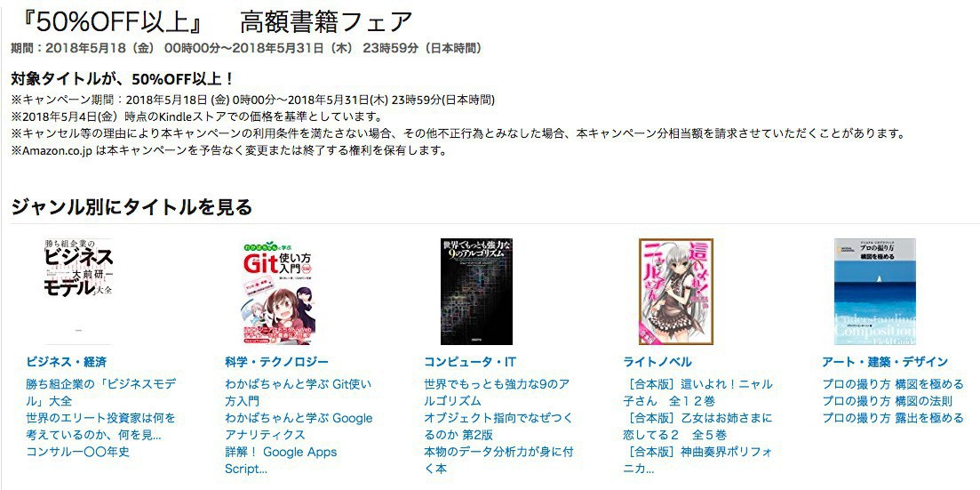980x490 pixels.
Task: Open the コンピュータ・IT genre link
Action: (470, 362)
